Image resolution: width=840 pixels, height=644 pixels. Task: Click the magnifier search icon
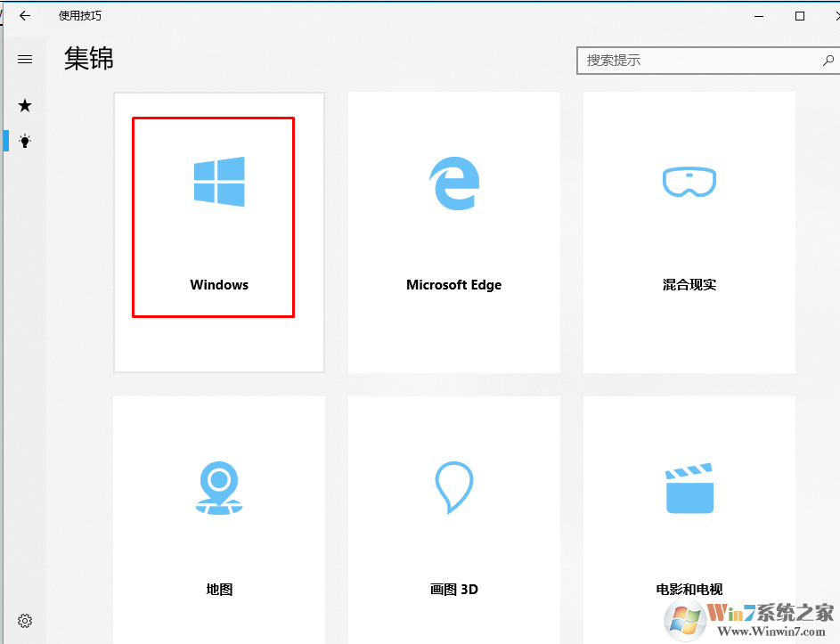pyautogui.click(x=828, y=61)
